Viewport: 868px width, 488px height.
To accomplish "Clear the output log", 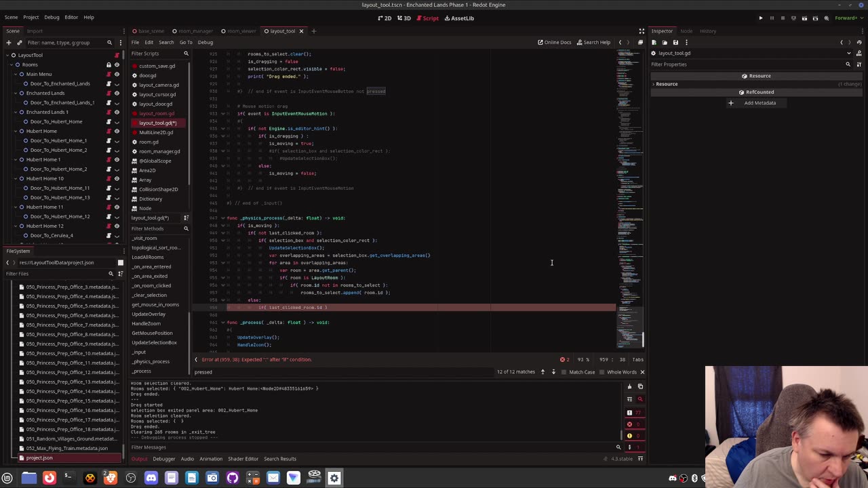I will click(629, 387).
